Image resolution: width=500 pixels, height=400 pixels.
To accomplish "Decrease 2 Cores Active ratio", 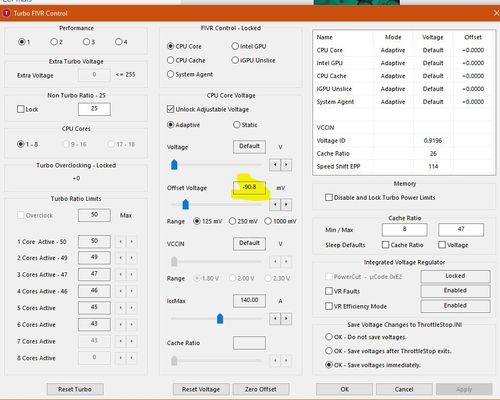I will tap(120, 258).
